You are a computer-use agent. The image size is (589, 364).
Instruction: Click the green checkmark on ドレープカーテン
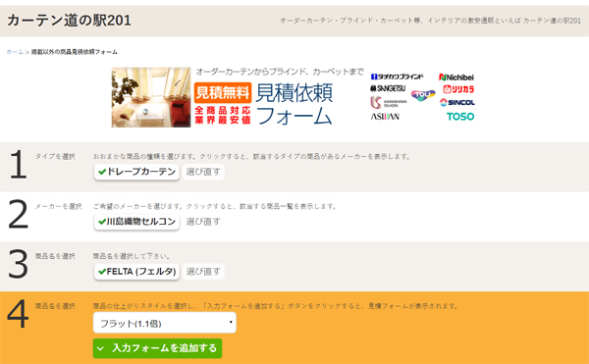pyautogui.click(x=102, y=172)
